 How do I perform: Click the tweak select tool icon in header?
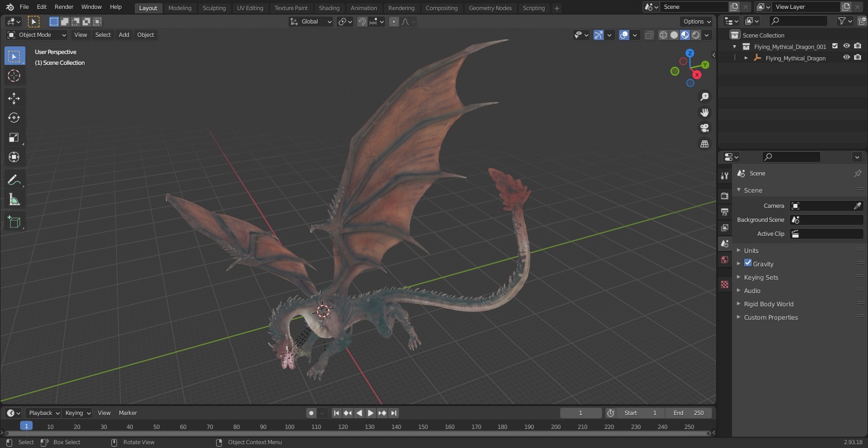[x=34, y=22]
